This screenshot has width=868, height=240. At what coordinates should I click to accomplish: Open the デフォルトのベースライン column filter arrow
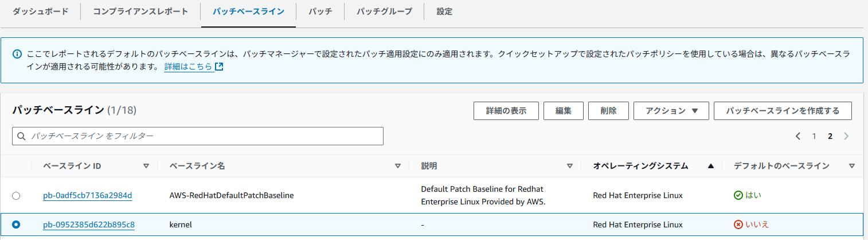pos(852,166)
